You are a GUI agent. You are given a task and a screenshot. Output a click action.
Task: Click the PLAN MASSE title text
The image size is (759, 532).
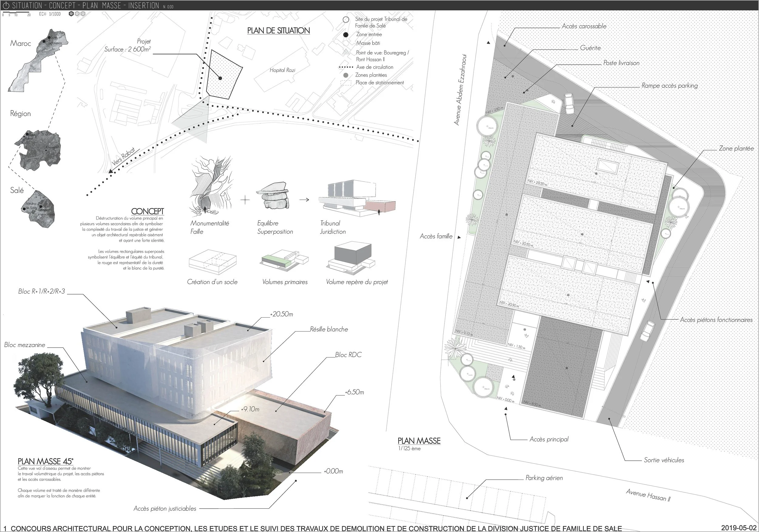click(x=419, y=441)
